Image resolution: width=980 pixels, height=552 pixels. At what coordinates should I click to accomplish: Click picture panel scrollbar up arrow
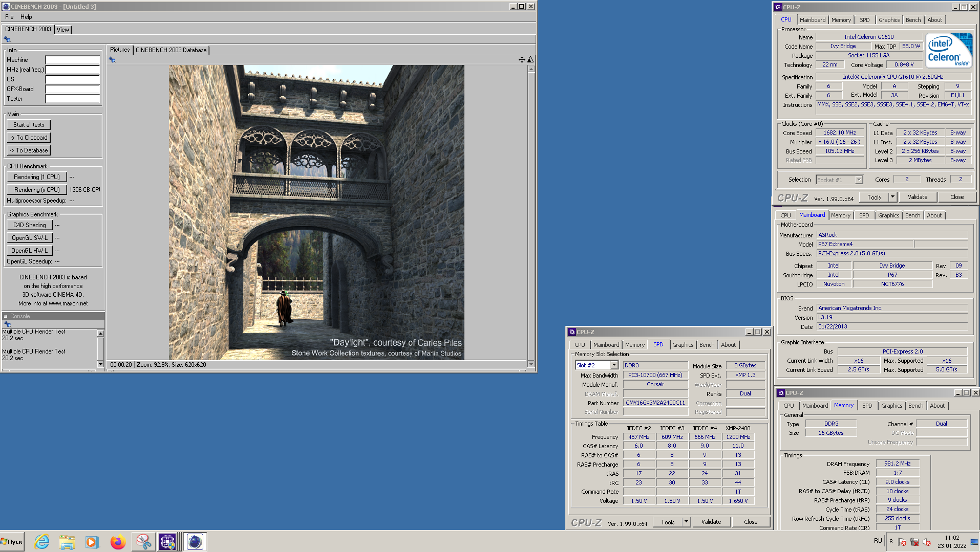[x=531, y=69]
